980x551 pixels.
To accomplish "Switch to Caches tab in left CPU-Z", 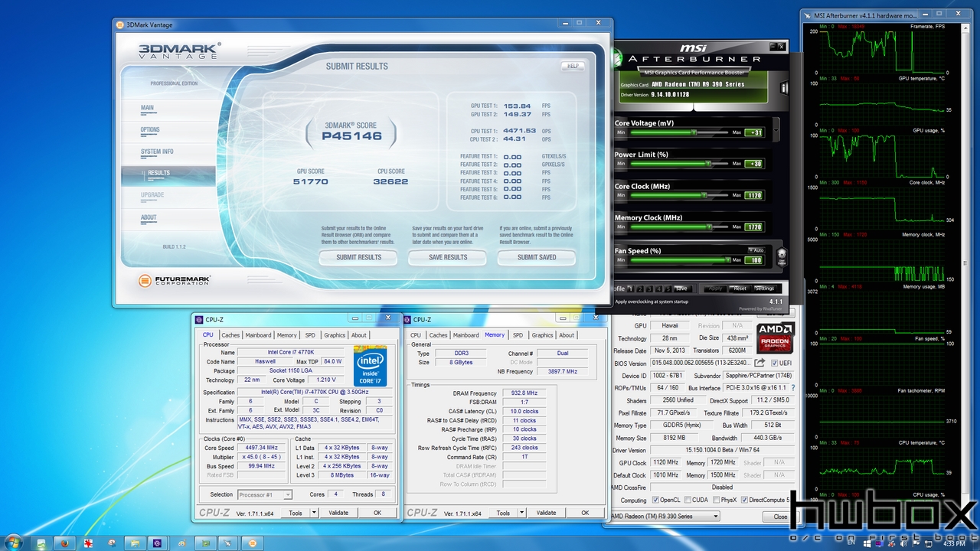I will tap(230, 335).
